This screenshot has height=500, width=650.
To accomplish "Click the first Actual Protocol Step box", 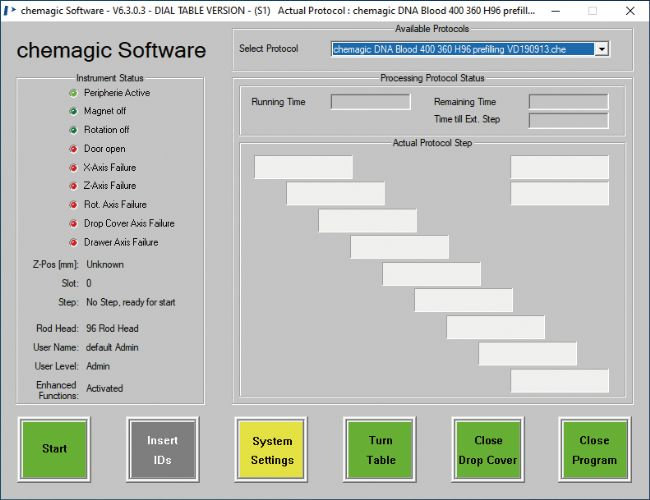I will pos(303,167).
